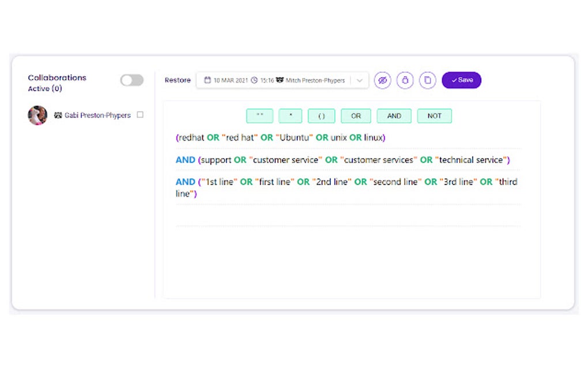Insert the AND operator
588x368 pixels.
[394, 116]
